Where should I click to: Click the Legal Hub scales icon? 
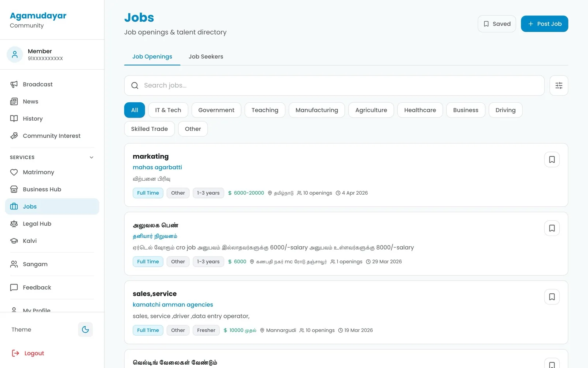coord(14,224)
